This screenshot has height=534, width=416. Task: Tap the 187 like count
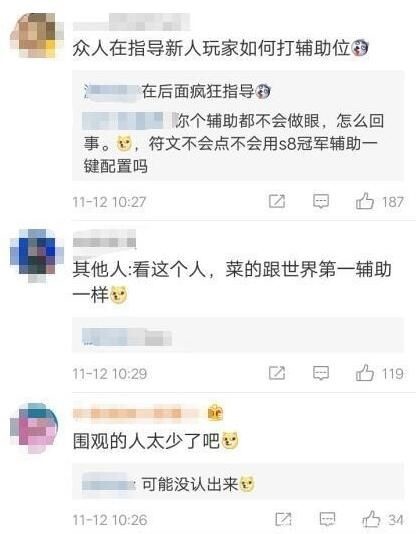click(x=393, y=202)
